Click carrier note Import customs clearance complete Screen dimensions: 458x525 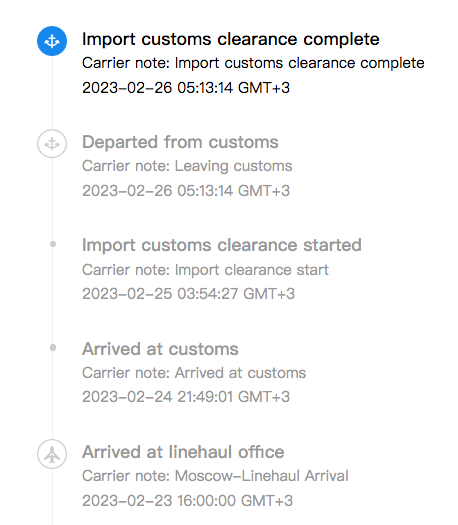253,64
